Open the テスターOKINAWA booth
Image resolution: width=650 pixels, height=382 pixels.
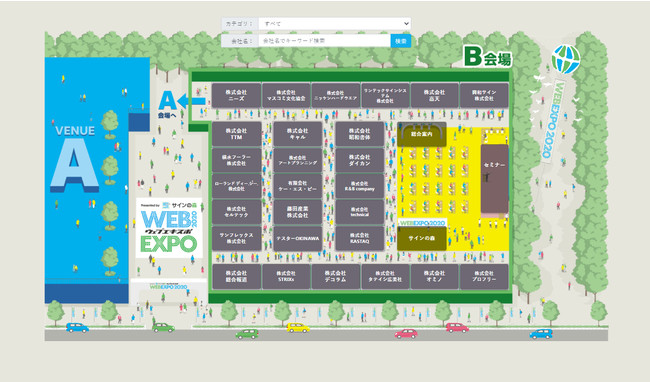click(x=298, y=239)
